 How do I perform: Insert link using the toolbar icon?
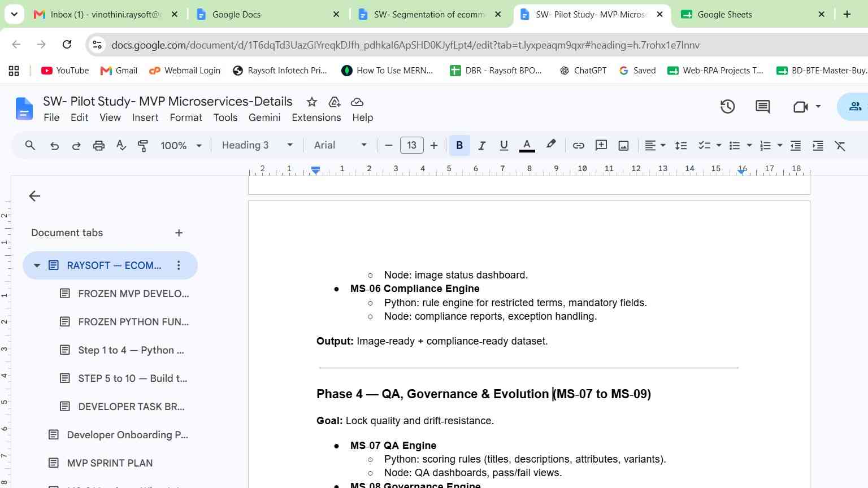pyautogui.click(x=578, y=146)
